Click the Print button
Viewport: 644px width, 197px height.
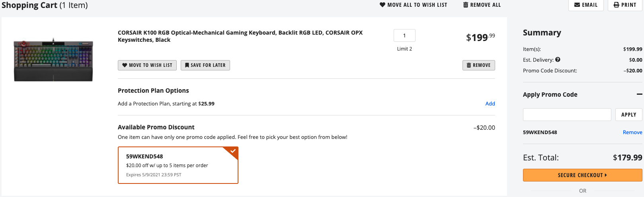(x=625, y=5)
